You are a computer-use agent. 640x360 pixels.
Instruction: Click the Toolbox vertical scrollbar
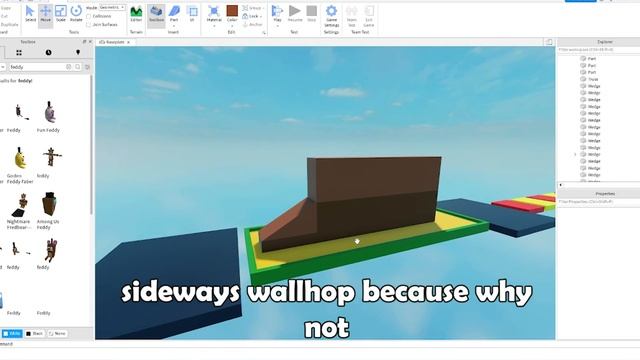coord(91,145)
